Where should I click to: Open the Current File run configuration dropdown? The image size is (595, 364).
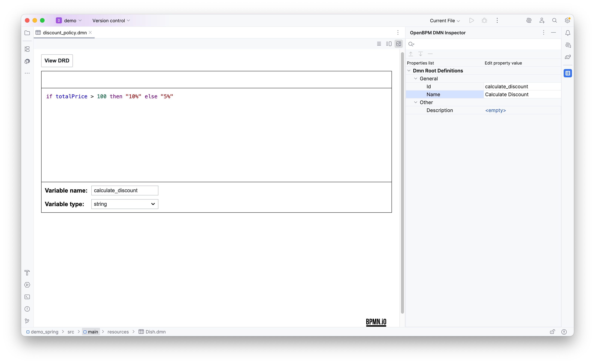(x=445, y=21)
